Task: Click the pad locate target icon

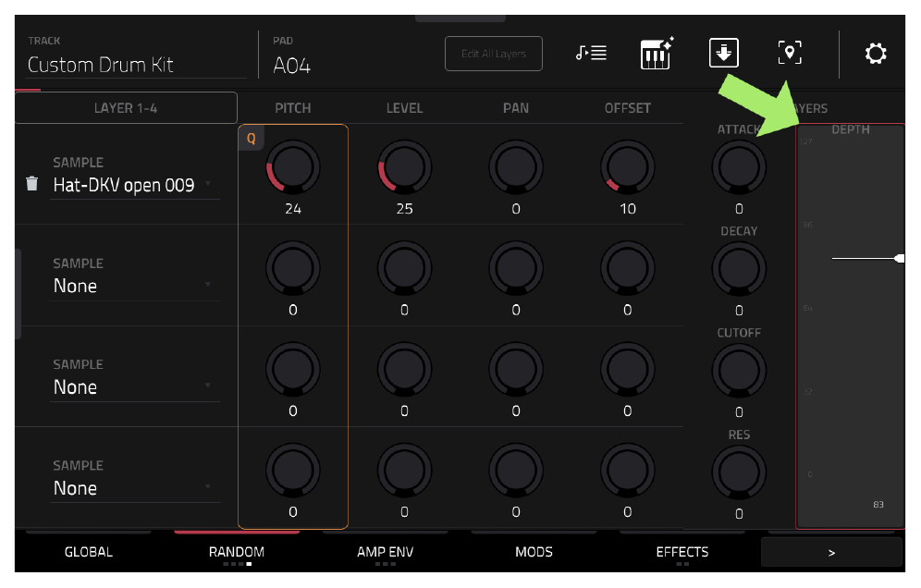Action: [x=790, y=53]
